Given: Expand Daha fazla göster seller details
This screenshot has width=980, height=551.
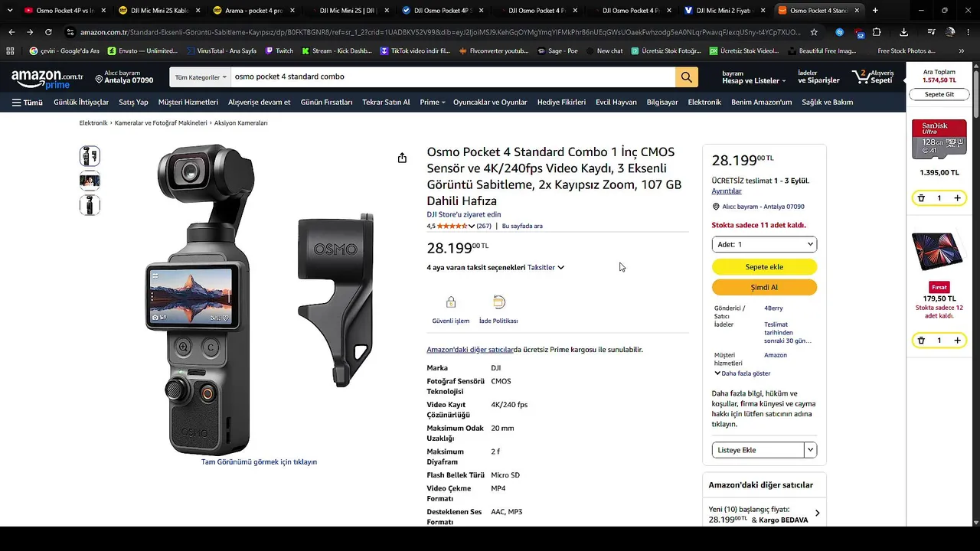Looking at the screenshot, I should point(743,373).
